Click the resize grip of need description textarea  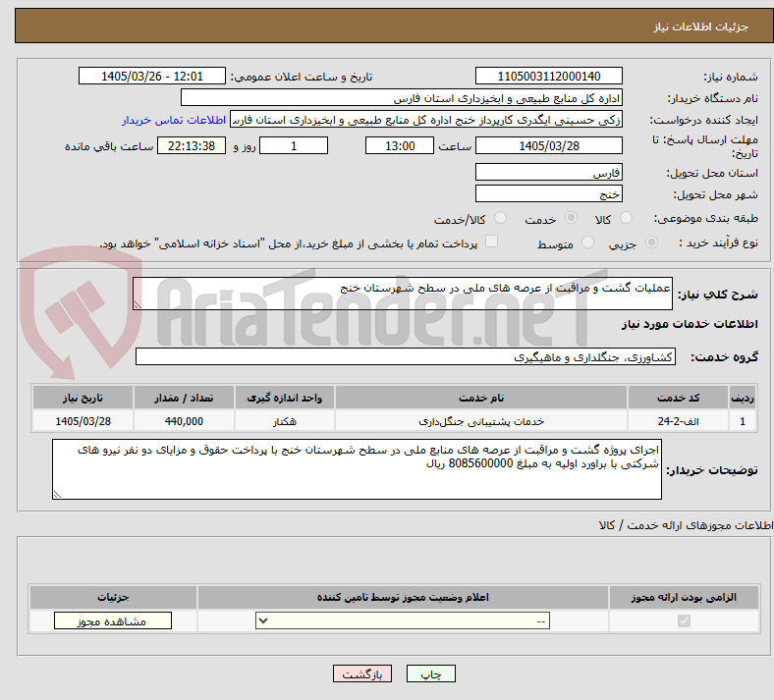point(138,305)
